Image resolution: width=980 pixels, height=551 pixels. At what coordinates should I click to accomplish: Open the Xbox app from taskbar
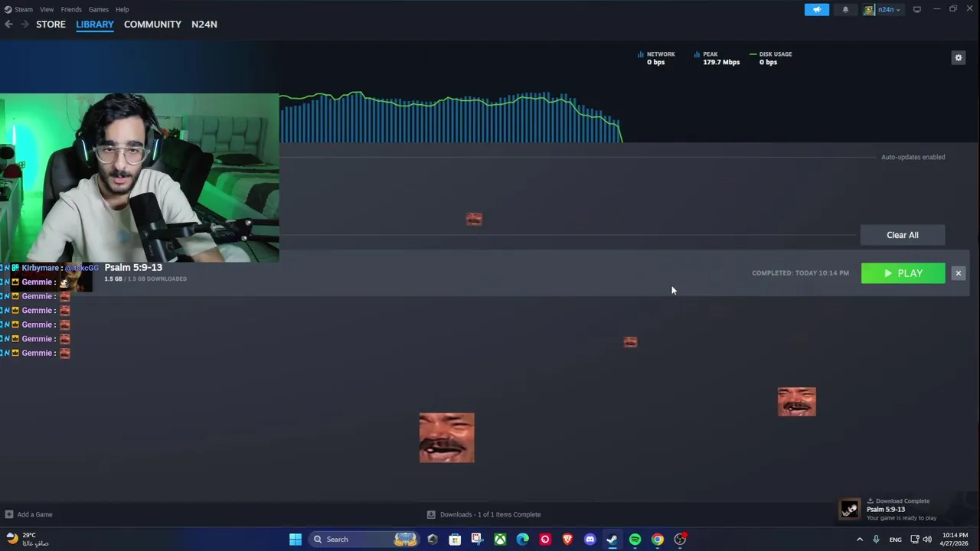click(x=500, y=540)
